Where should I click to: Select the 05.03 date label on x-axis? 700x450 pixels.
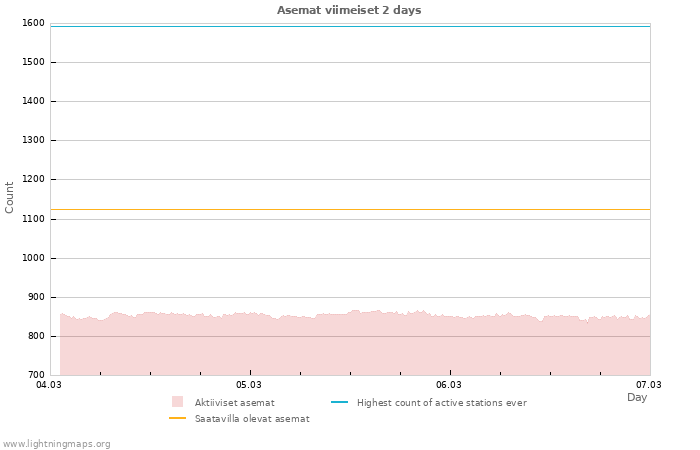[249, 384]
